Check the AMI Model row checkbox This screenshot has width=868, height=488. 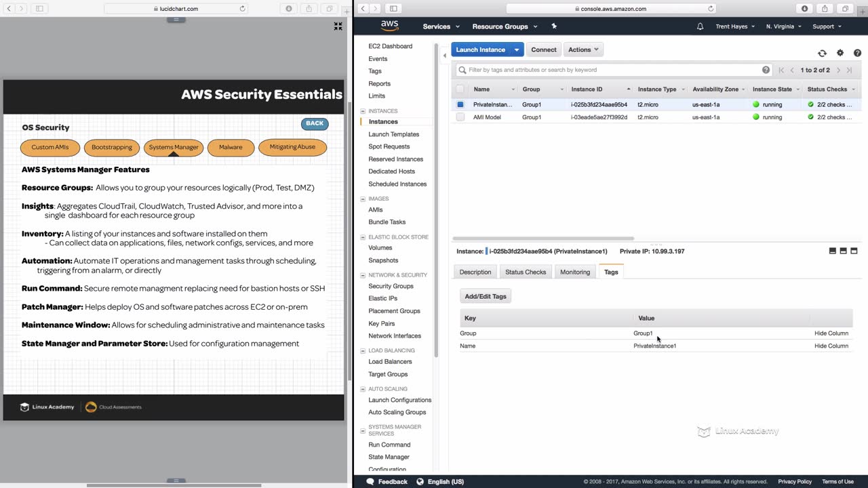[460, 117]
